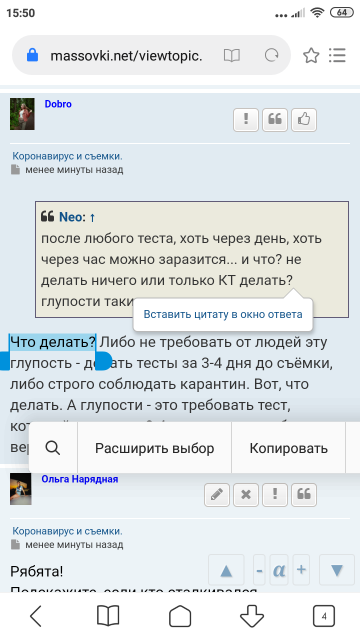Like Dobro's post with thumbs-up button
Viewport: 360px width, 640px height.
(x=304, y=120)
